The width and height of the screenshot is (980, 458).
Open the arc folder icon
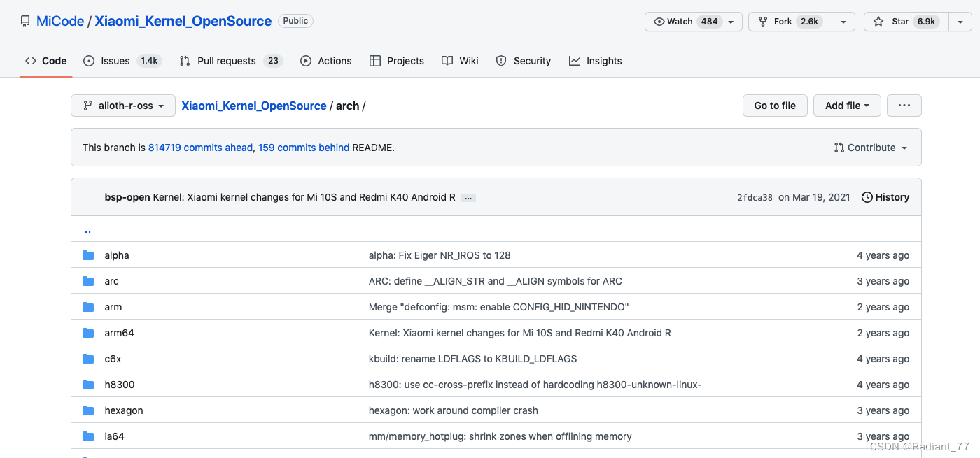88,281
